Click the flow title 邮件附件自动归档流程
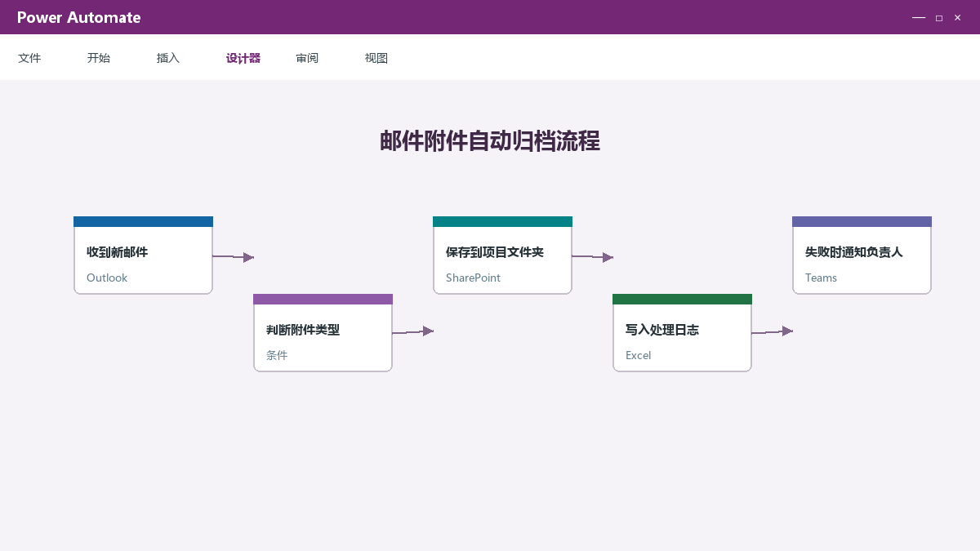Image resolution: width=980 pixels, height=551 pixels. (490, 141)
